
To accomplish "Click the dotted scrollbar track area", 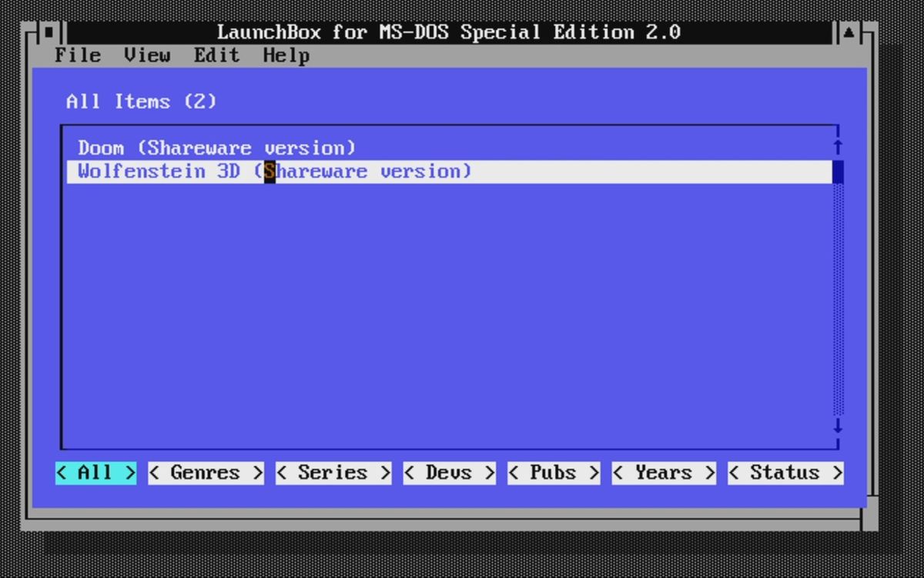I will [839, 299].
